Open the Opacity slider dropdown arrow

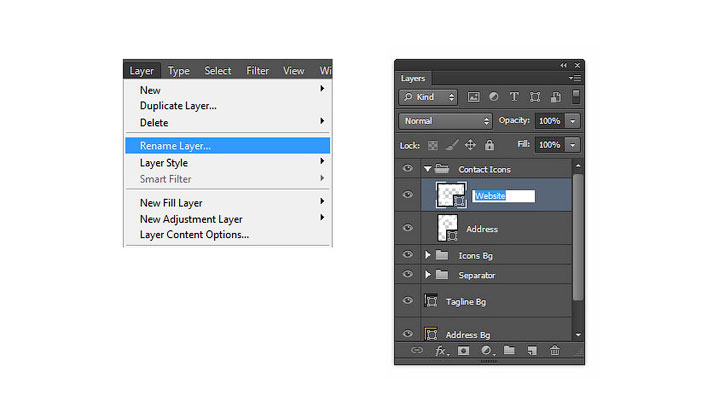pyautogui.click(x=572, y=121)
